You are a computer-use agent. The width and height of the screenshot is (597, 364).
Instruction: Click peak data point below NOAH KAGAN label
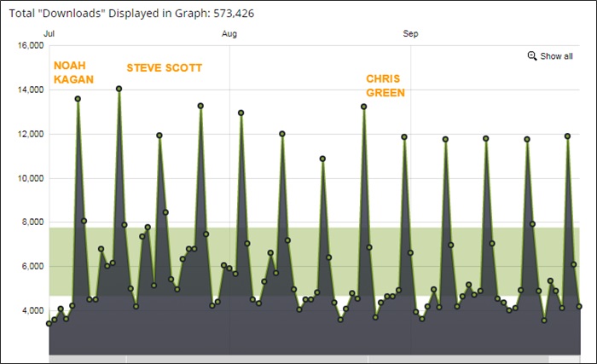[x=78, y=99]
